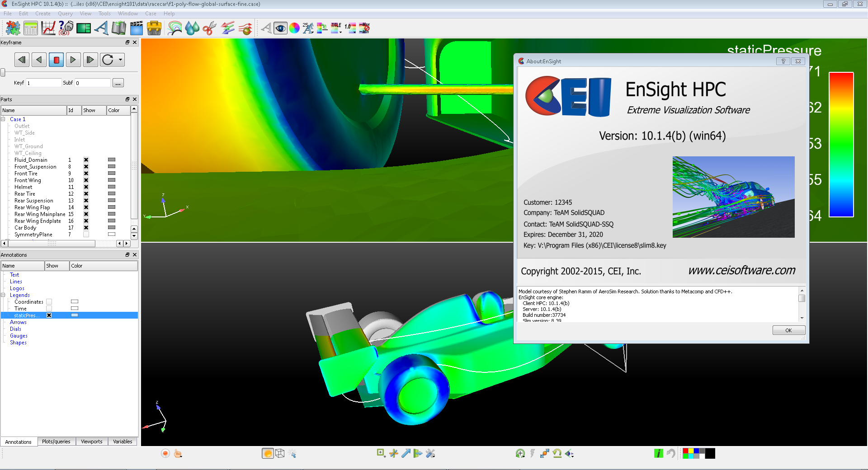Switch to the Viewports tab
This screenshot has width=868, height=470.
click(x=92, y=442)
